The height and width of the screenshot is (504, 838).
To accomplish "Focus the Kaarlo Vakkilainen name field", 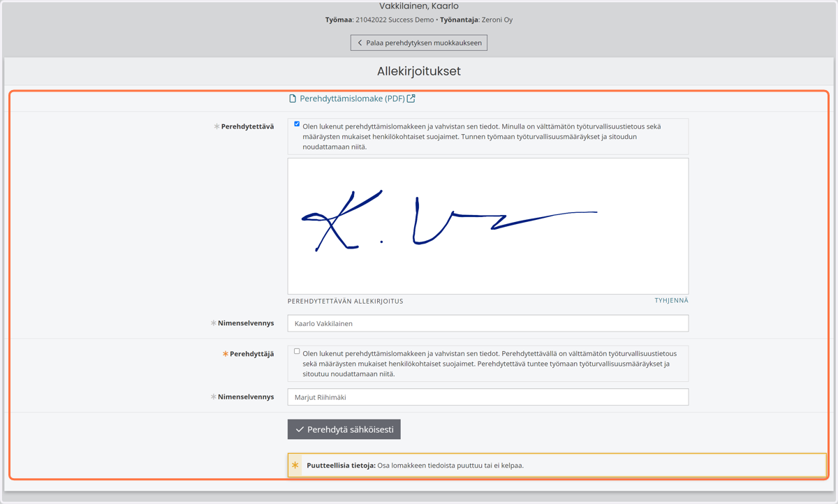I will tap(488, 323).
